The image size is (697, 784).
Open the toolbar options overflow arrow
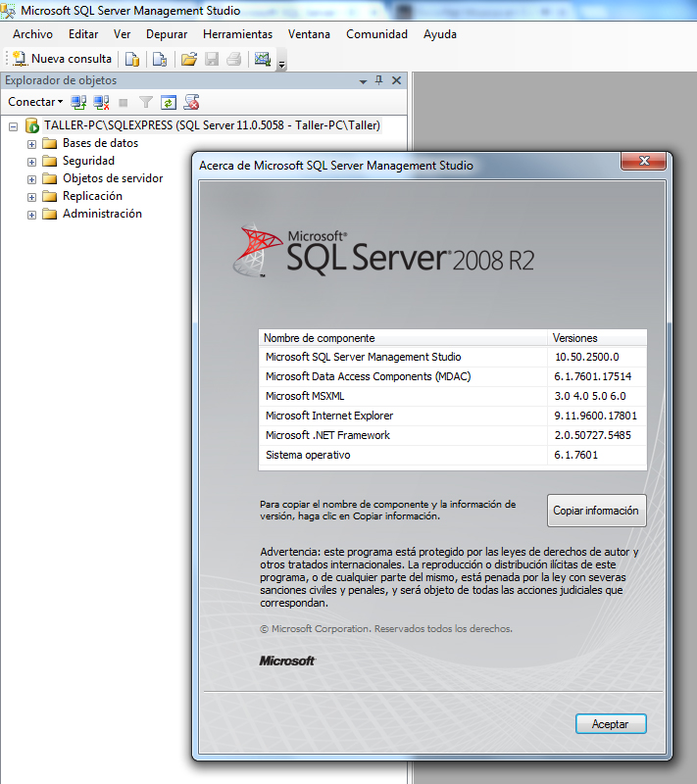[x=282, y=64]
